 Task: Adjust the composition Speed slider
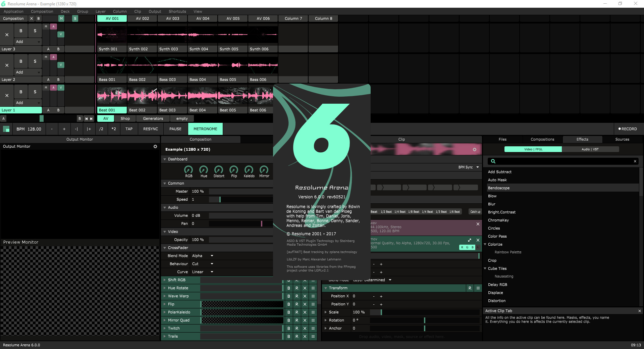pyautogui.click(x=240, y=199)
